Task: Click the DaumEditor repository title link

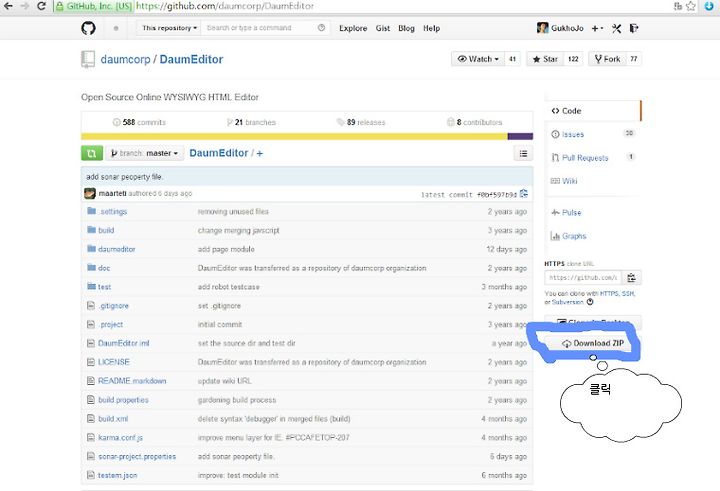Action: (x=191, y=59)
